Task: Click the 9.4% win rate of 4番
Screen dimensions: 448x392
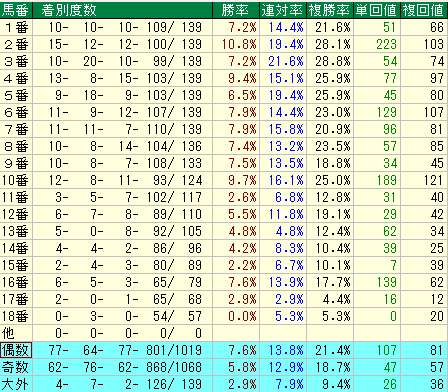Action: (x=242, y=78)
